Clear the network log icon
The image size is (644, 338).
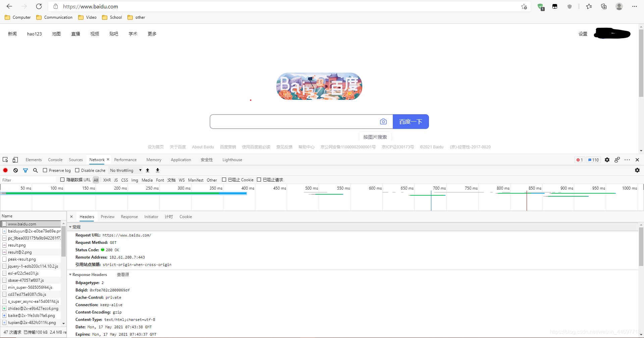15,170
